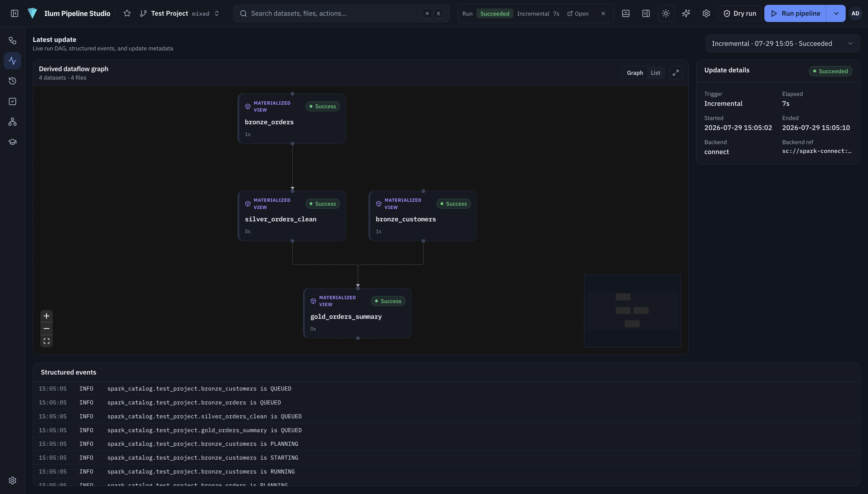Viewport: 868px width, 494px height.
Task: Star the project as favorite
Action: (127, 13)
